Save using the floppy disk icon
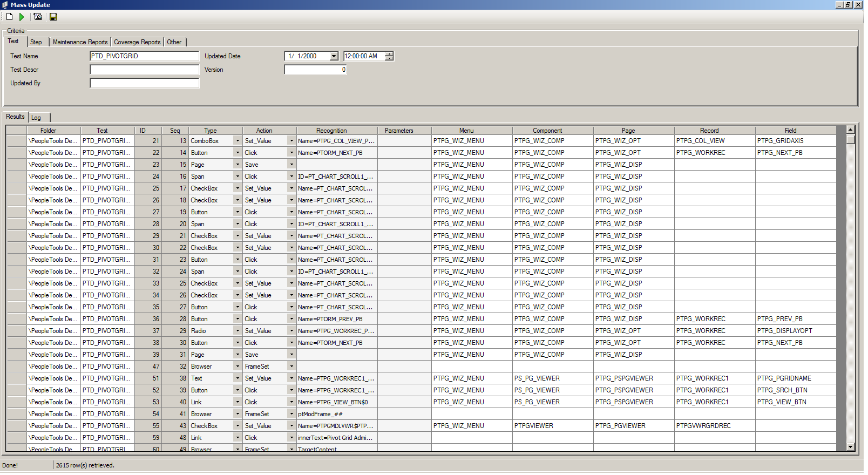 tap(53, 17)
